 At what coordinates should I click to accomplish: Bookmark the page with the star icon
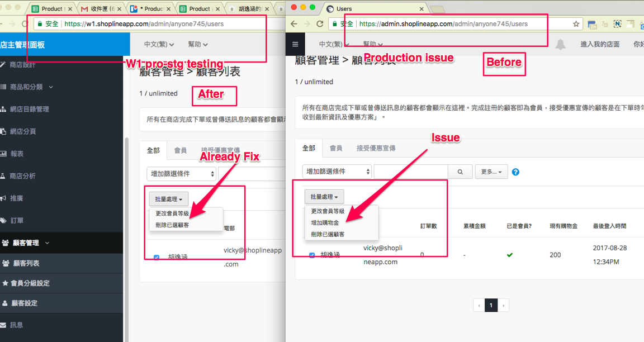(576, 24)
